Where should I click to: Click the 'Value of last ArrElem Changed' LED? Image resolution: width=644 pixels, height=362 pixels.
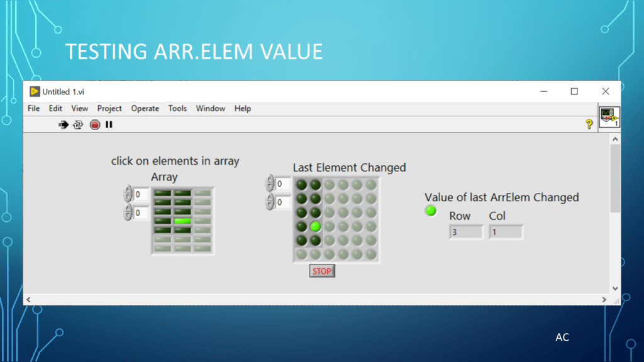(431, 211)
